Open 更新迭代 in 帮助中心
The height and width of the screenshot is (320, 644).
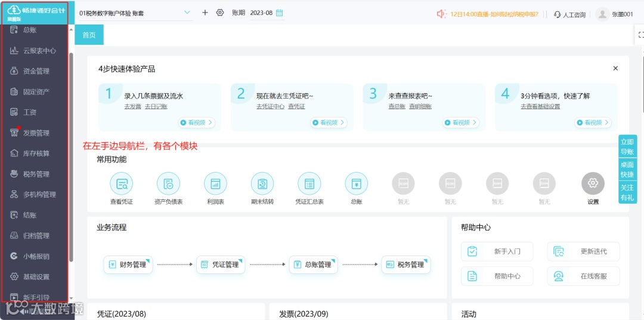coord(583,251)
